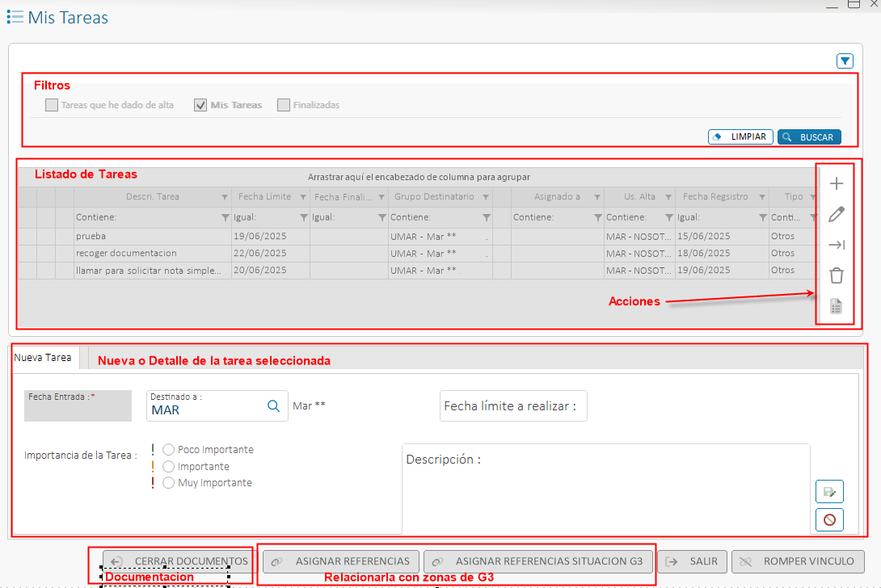Click the trash icon to delete task

[x=837, y=275]
